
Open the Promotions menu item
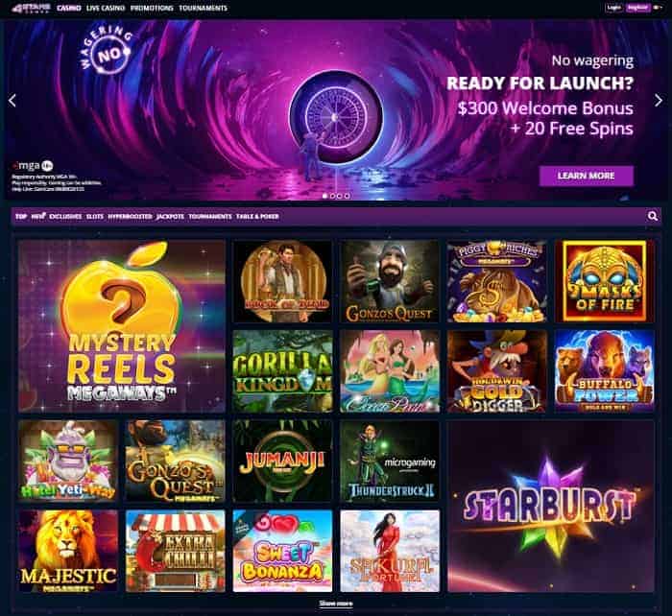[x=152, y=8]
